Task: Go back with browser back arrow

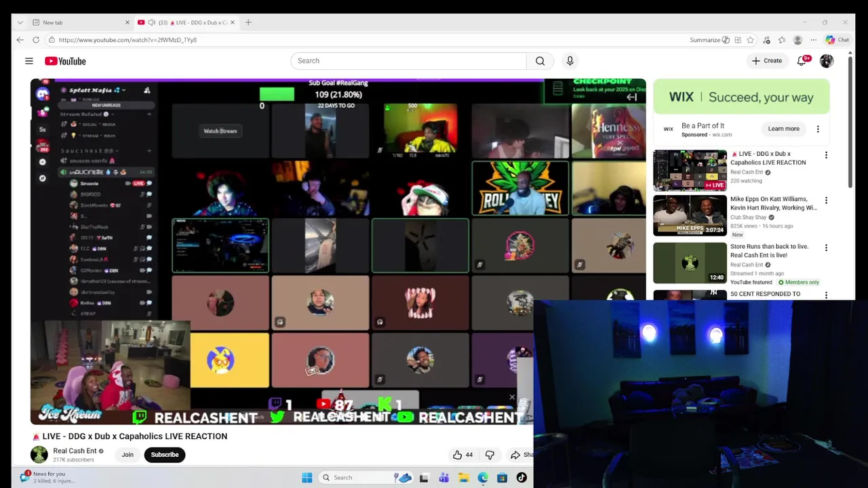Action: 20,40
